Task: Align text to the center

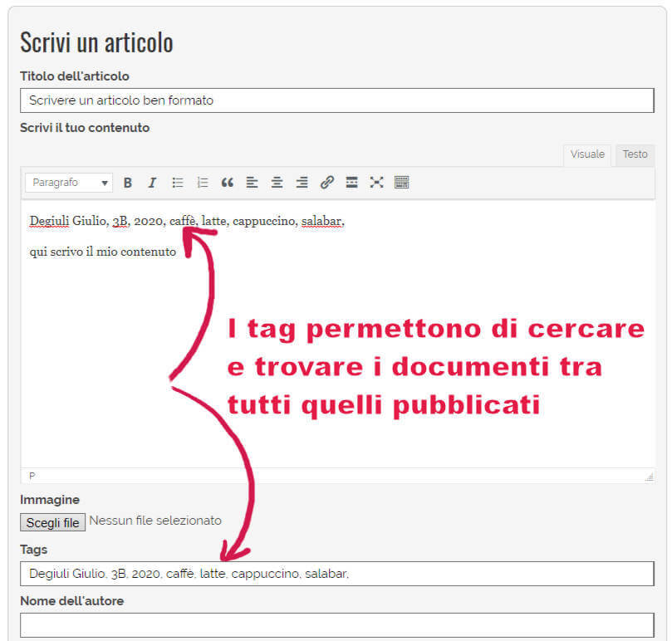Action: (x=277, y=182)
